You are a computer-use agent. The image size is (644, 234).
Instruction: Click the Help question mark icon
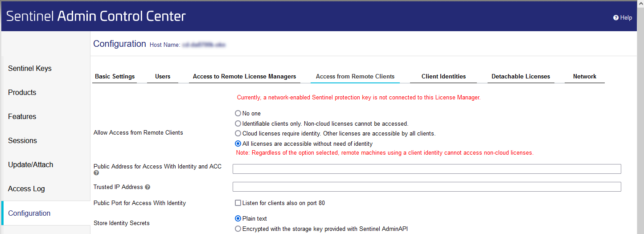coord(616,18)
